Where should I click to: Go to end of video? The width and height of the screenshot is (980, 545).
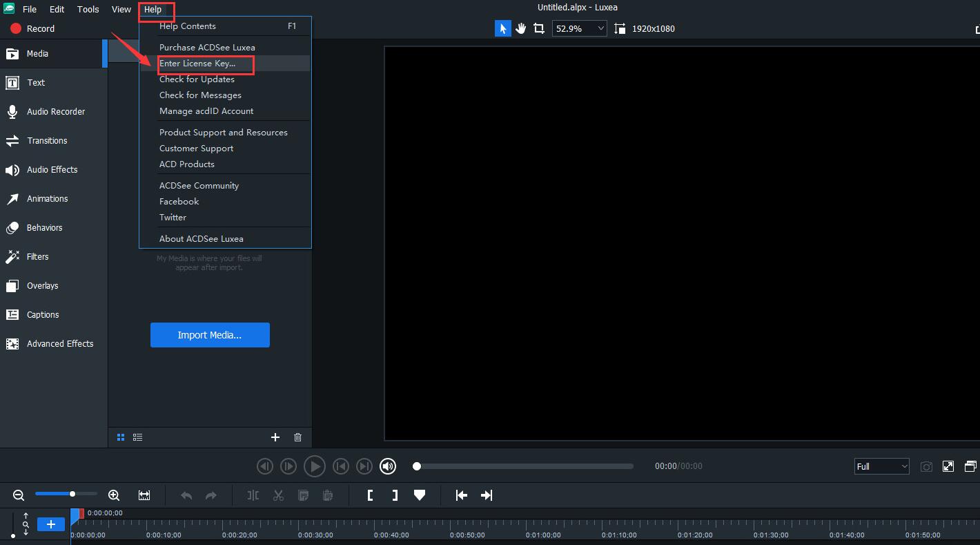click(364, 466)
